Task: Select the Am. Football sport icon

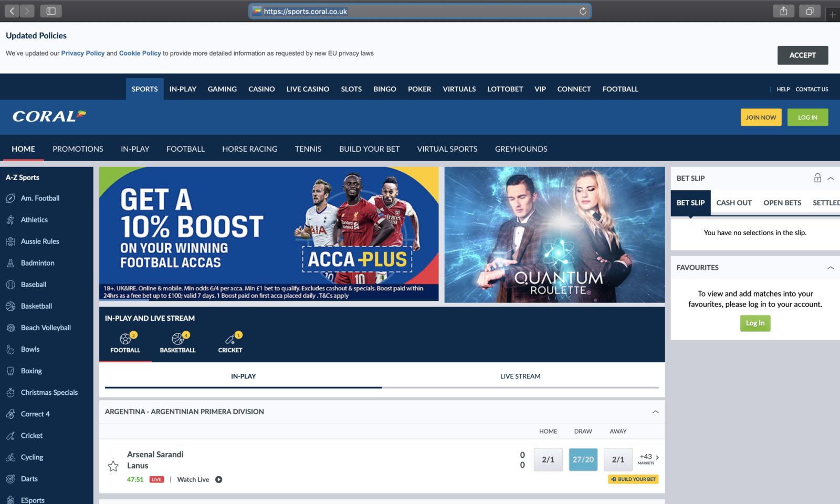Action: coord(10,198)
